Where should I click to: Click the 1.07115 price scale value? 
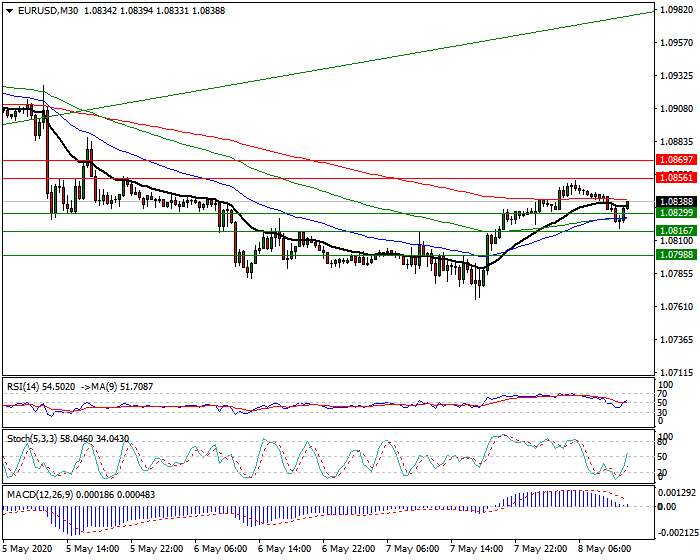[x=677, y=372]
